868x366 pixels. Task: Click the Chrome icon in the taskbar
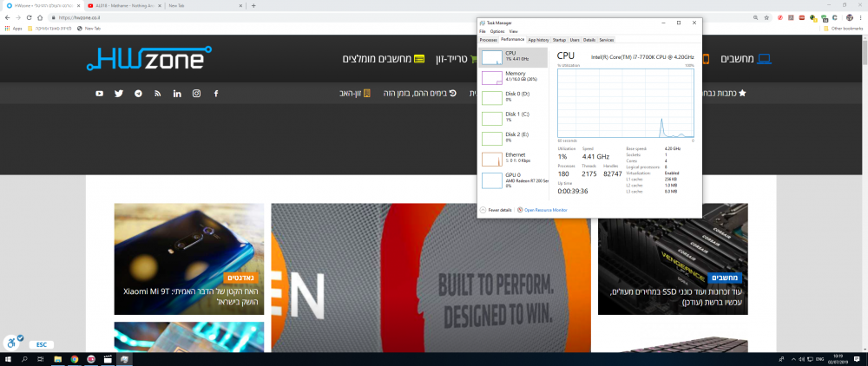74,359
